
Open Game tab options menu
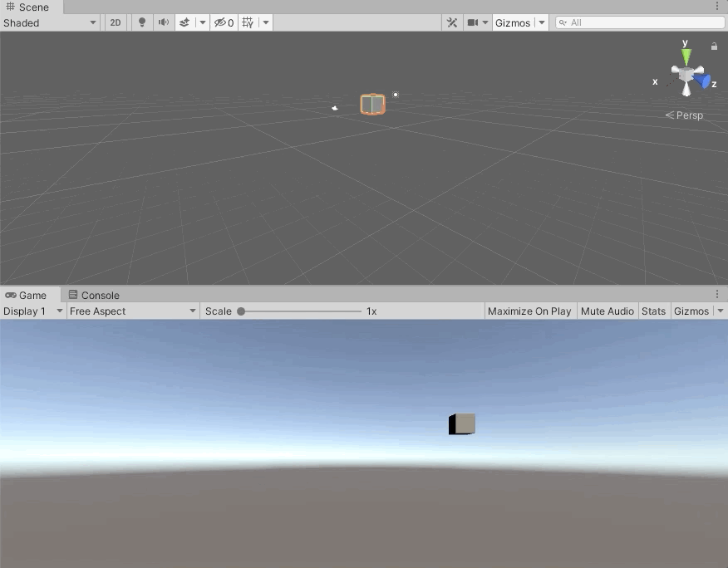point(717,294)
